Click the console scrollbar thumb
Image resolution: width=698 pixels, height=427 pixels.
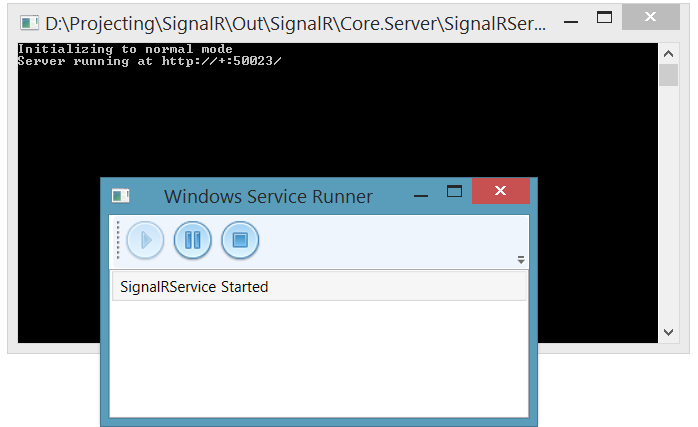coord(668,75)
